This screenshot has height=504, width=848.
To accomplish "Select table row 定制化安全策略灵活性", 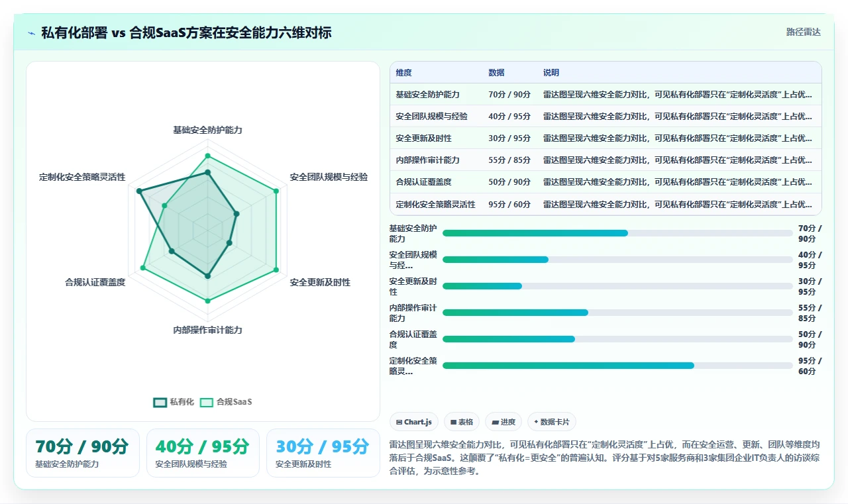I will coord(606,204).
